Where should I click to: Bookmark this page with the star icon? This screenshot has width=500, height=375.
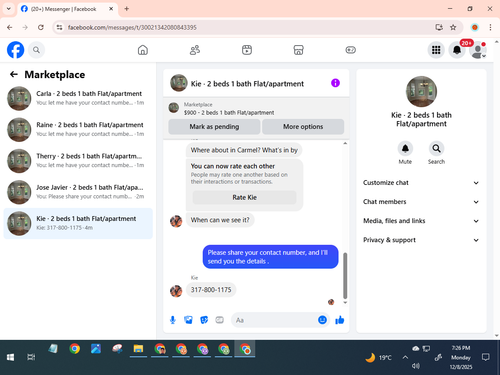coord(453,27)
